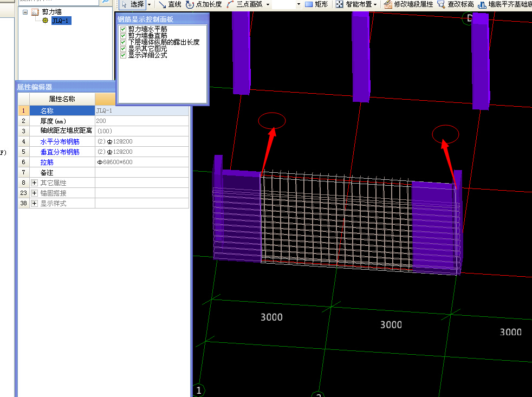
Task: Click the 属性名称 column header
Action: [62, 99]
